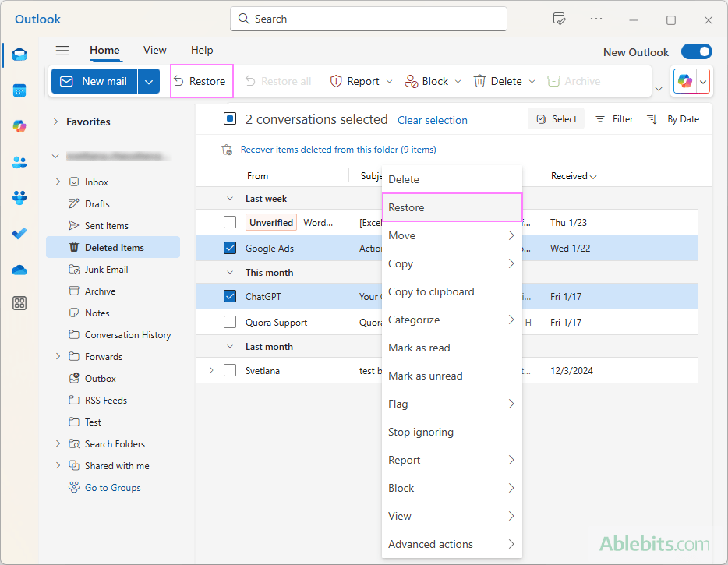Screen dimensions: 728x565
Task: Expand the Favorites section
Action: pos(55,122)
